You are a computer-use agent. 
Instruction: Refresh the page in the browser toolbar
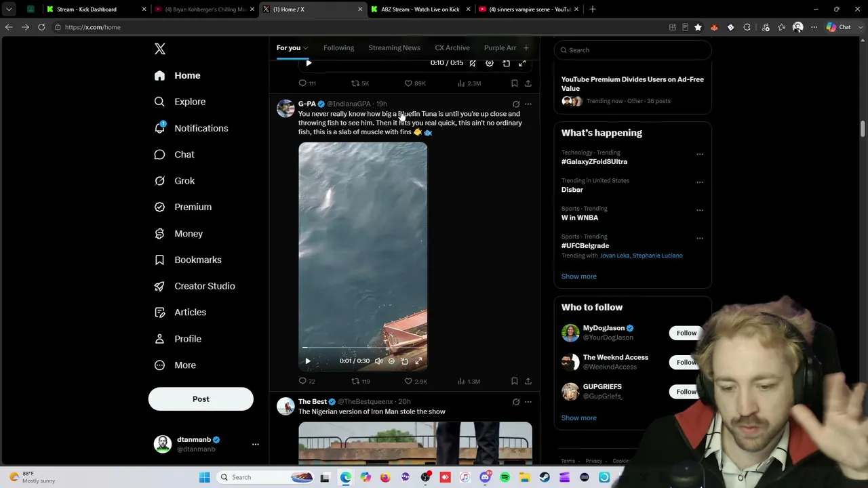pos(41,27)
